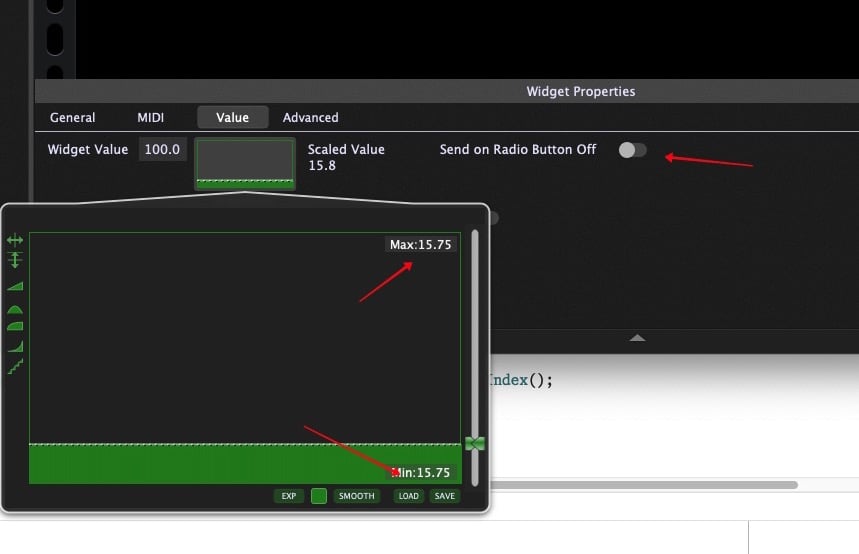Select the linear ramp curve shape
The width and height of the screenshot is (859, 554).
[15, 286]
